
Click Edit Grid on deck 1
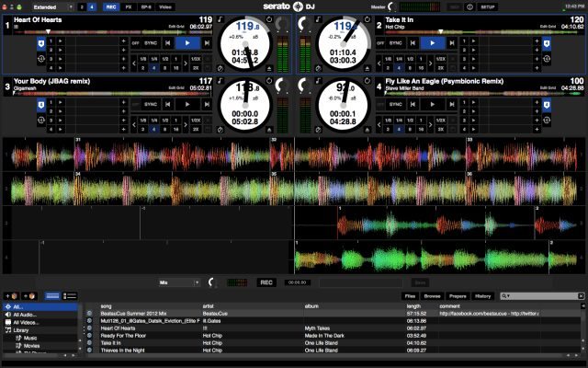click(x=176, y=27)
